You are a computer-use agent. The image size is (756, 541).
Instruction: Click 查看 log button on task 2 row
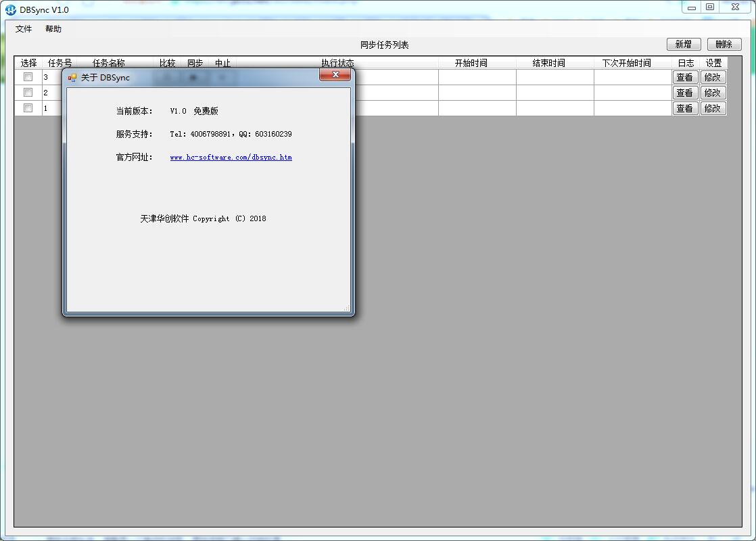(x=685, y=92)
